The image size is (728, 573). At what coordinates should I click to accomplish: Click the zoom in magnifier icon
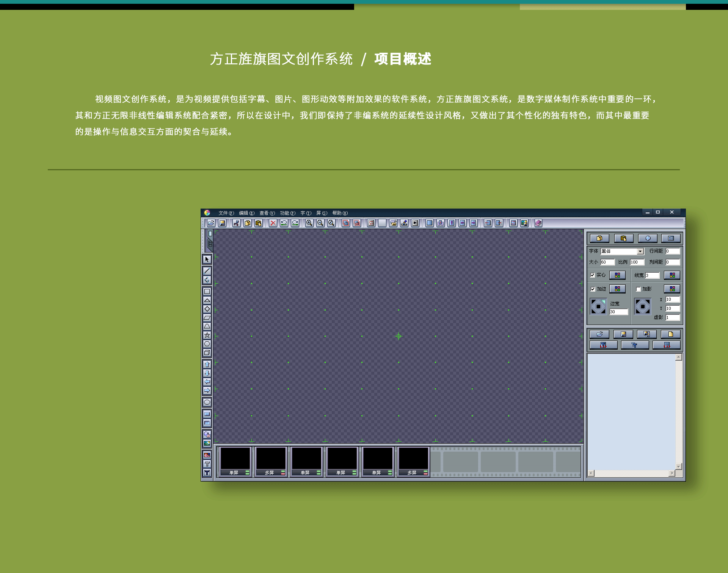point(309,223)
